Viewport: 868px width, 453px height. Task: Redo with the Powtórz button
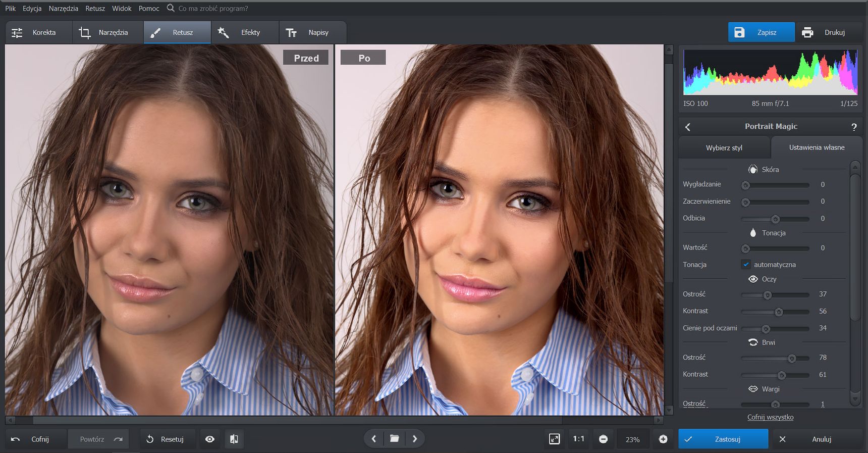point(98,439)
